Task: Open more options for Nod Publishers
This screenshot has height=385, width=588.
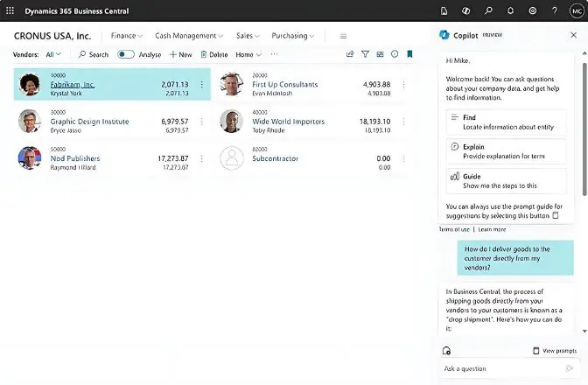Action: coord(202,158)
